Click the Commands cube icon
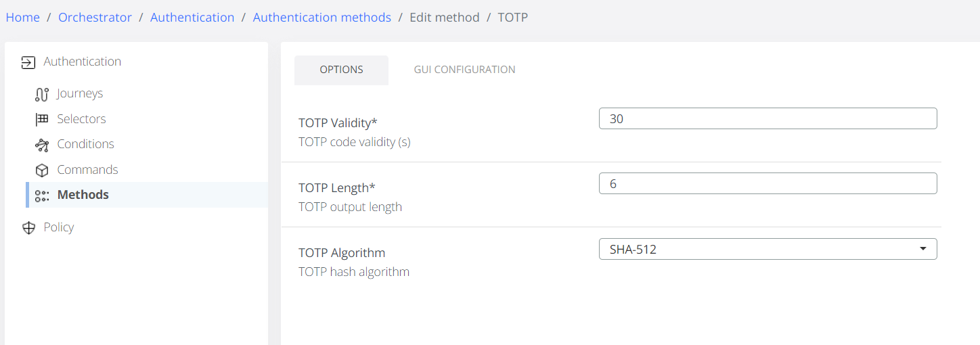This screenshot has width=980, height=345. click(42, 170)
